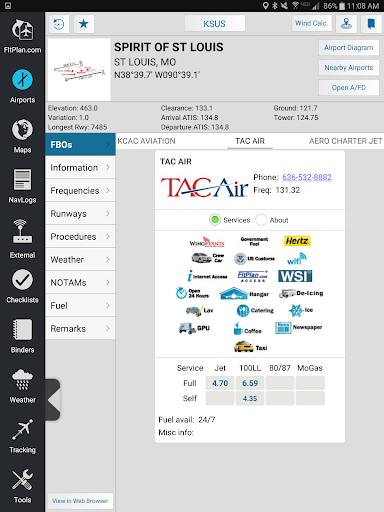
Task: Tap the Full 100LL price 6.59
Action: pos(250,383)
